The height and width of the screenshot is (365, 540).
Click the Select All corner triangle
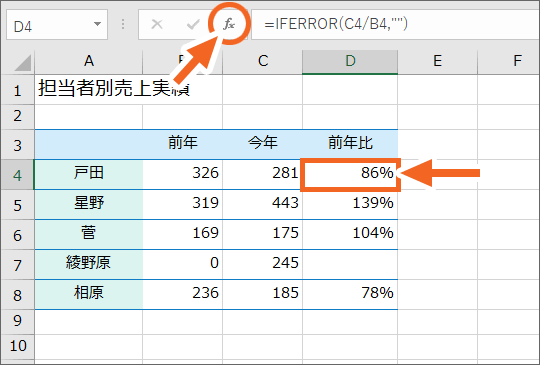coord(23,62)
